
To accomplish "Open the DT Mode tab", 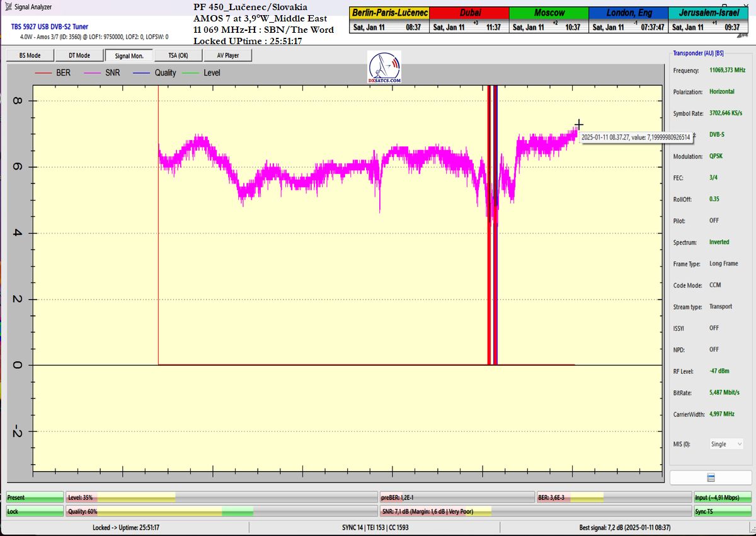I will [x=79, y=55].
